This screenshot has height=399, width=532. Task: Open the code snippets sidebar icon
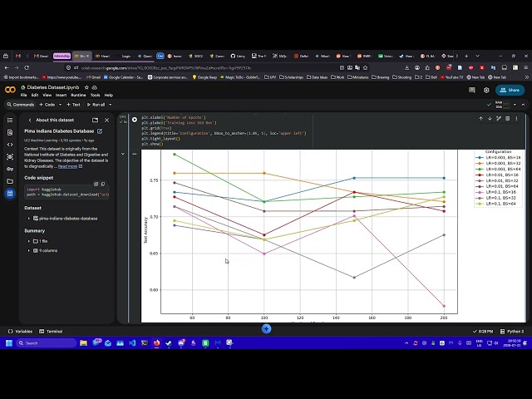(x=10, y=145)
